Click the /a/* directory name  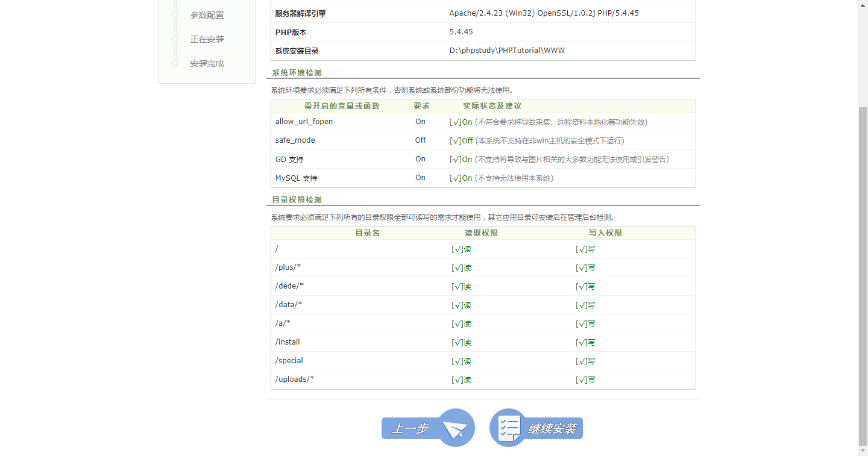point(283,323)
